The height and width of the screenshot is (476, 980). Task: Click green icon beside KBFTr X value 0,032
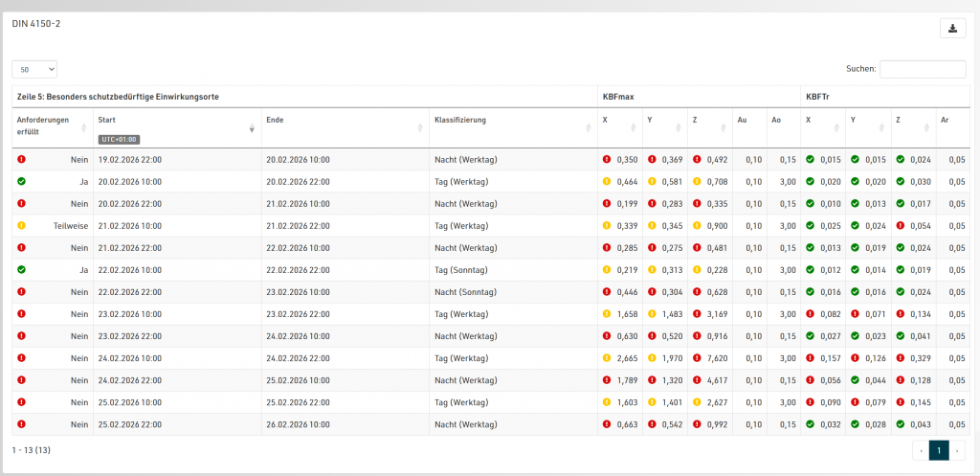pyautogui.click(x=810, y=424)
